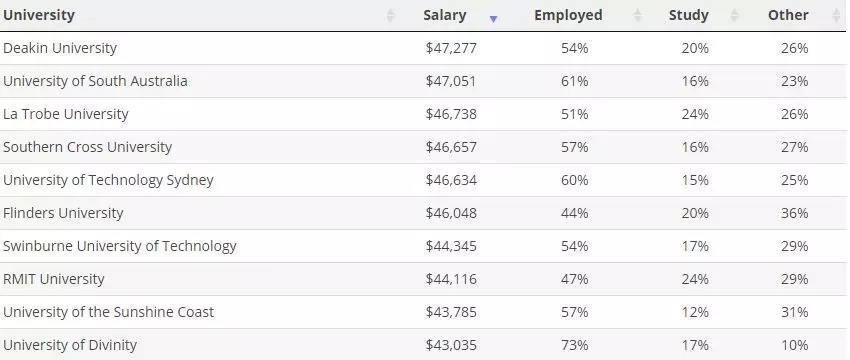Sort table by Salary column header
850x360 pixels.
click(445, 15)
